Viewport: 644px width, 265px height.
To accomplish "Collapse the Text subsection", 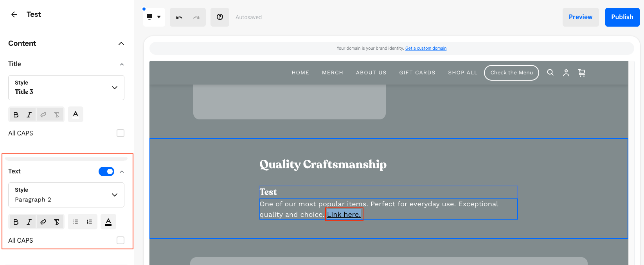I will (x=122, y=171).
